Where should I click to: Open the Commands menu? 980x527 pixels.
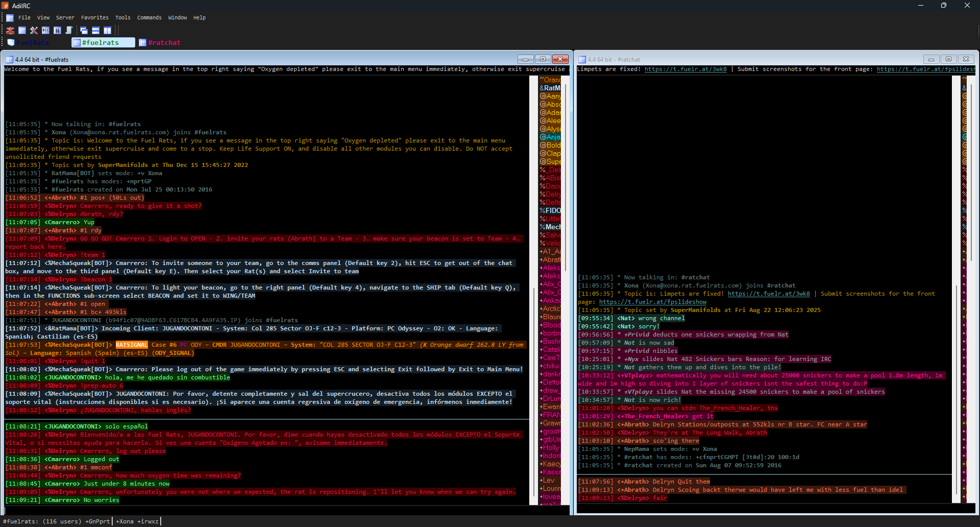tap(149, 18)
